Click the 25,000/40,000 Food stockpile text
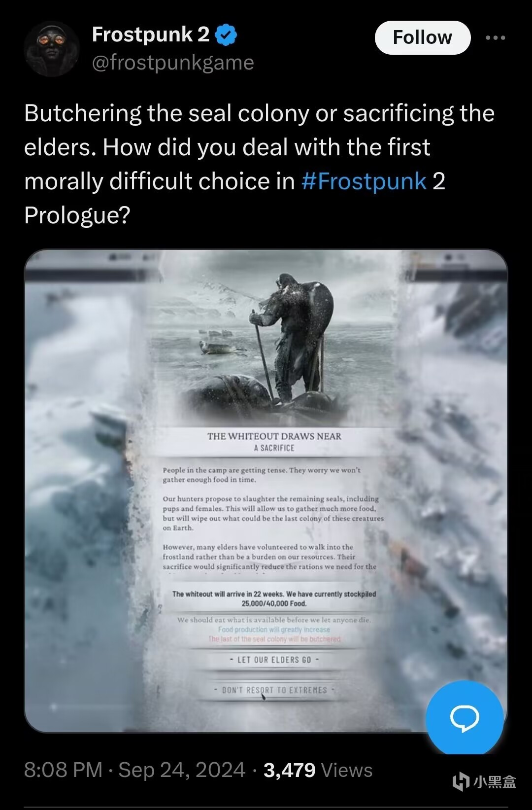Image resolution: width=532 pixels, height=810 pixels. [x=274, y=603]
